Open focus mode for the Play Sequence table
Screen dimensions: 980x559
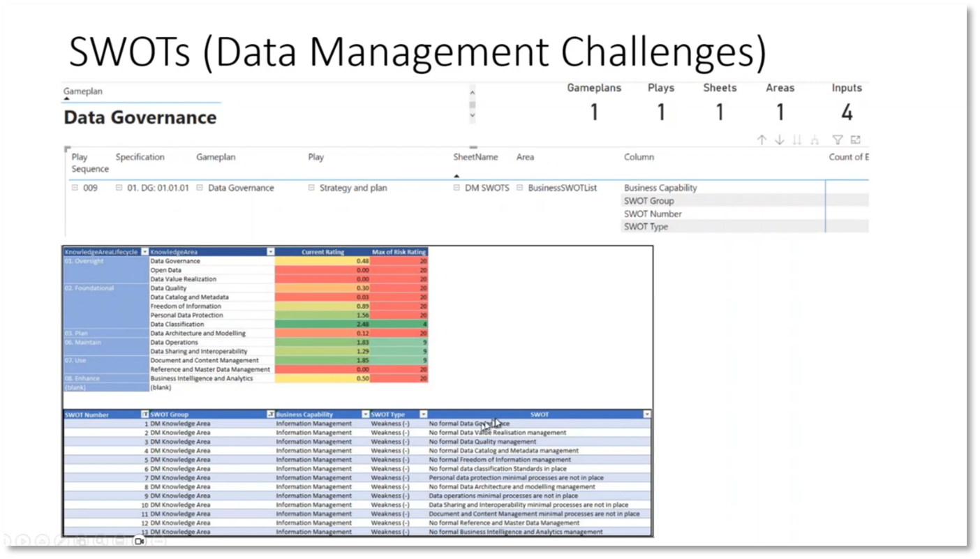pyautogui.click(x=856, y=140)
